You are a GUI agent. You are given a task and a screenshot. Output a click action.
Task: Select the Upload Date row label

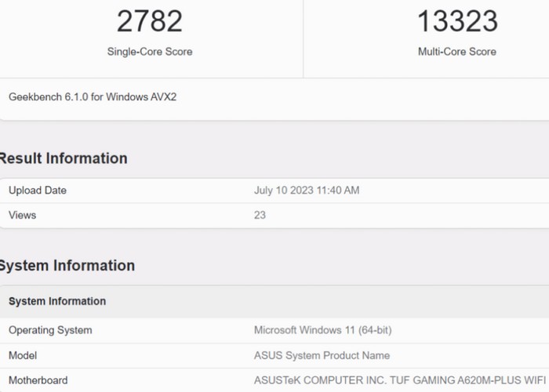(x=38, y=191)
